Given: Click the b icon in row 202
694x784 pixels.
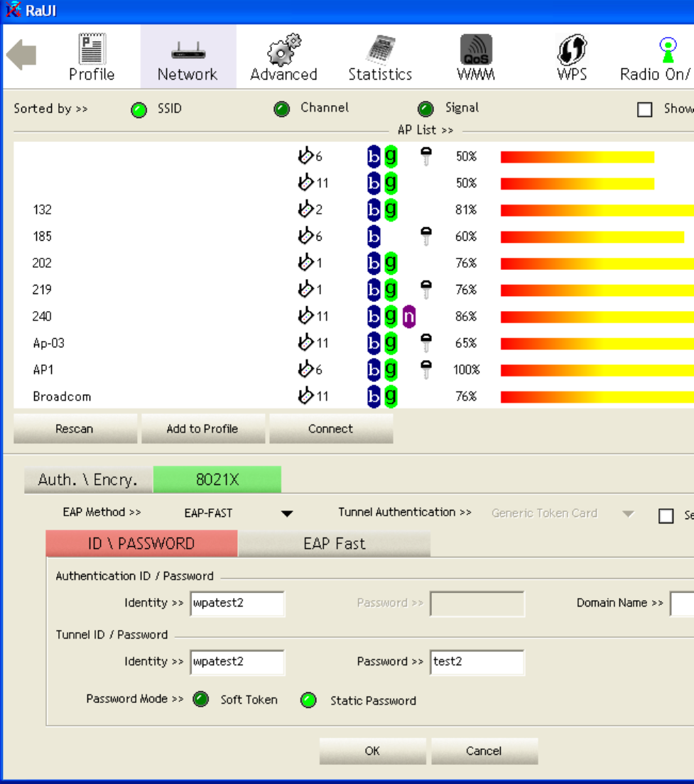Looking at the screenshot, I should (374, 263).
